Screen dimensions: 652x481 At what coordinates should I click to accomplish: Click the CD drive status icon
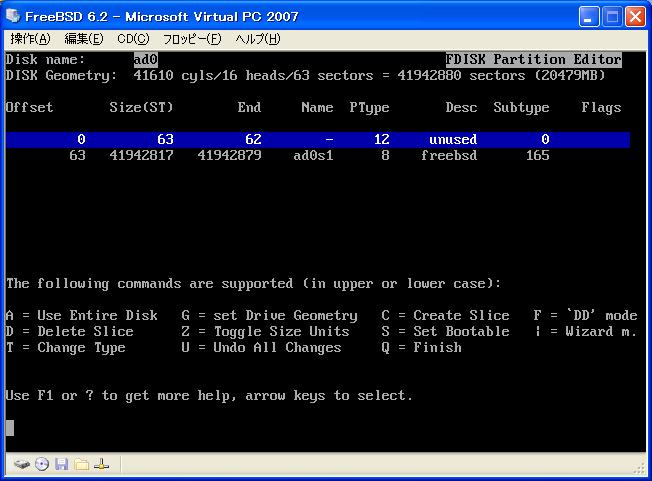tap(42, 464)
